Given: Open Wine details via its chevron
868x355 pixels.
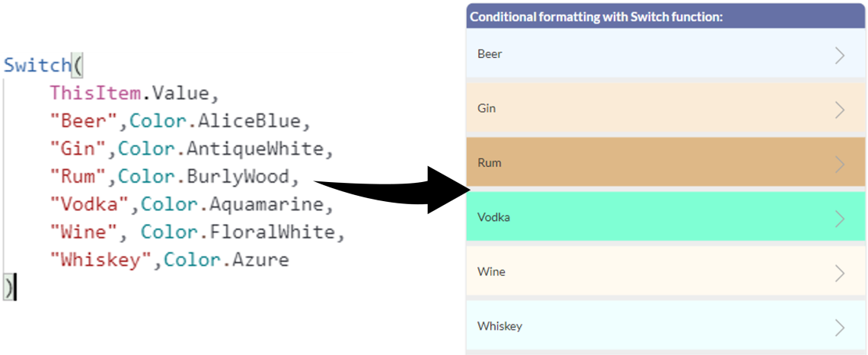Looking at the screenshot, I should point(840,273).
